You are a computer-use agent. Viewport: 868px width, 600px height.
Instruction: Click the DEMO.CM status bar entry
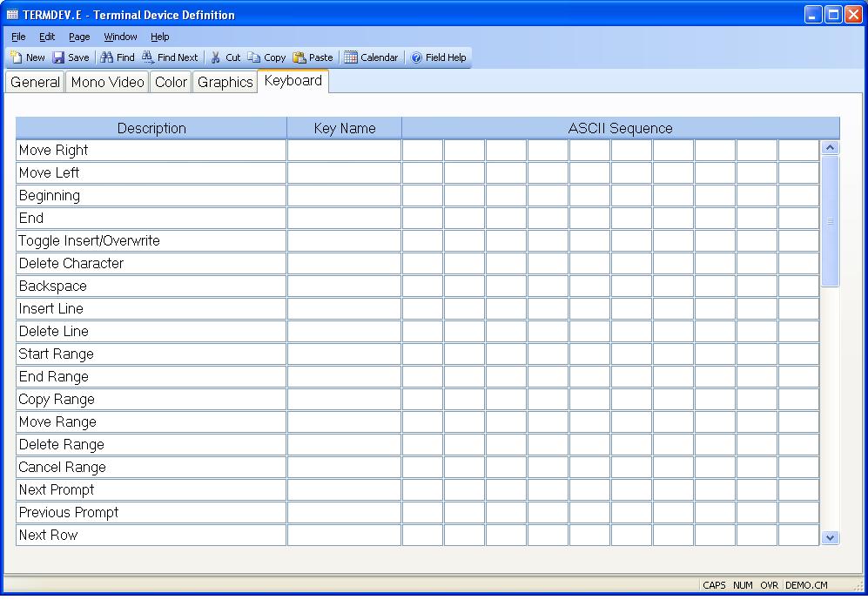(806, 585)
